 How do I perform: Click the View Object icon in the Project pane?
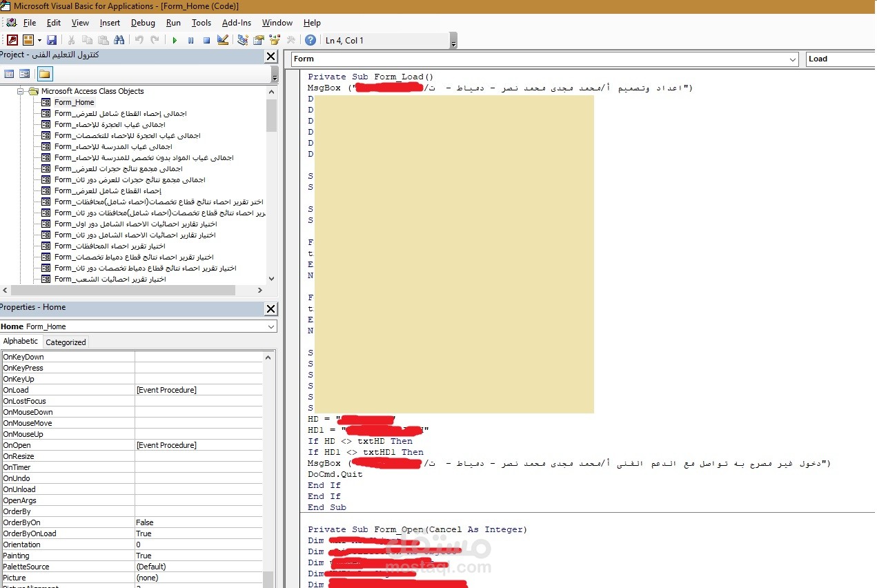(x=25, y=74)
